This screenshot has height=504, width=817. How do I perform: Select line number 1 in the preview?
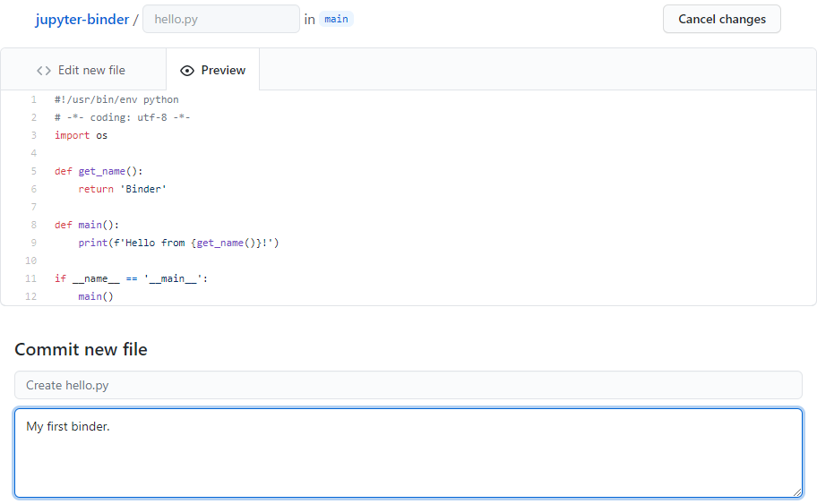33,99
